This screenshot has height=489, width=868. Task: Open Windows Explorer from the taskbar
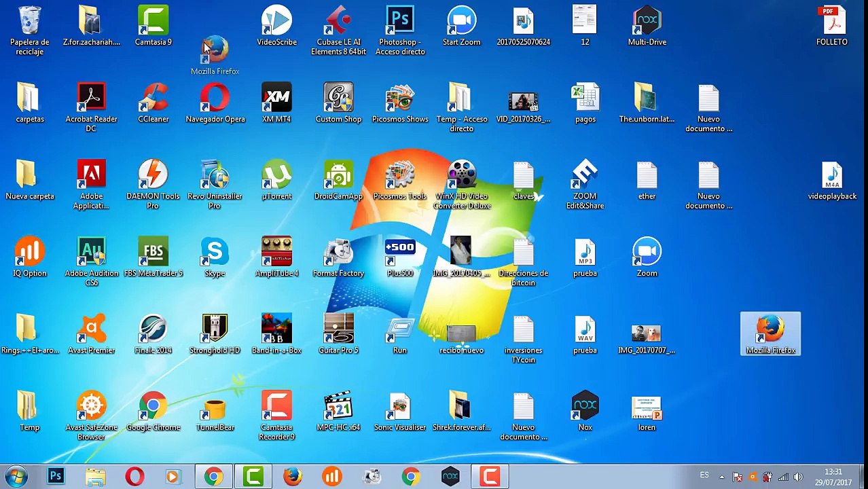tap(95, 477)
